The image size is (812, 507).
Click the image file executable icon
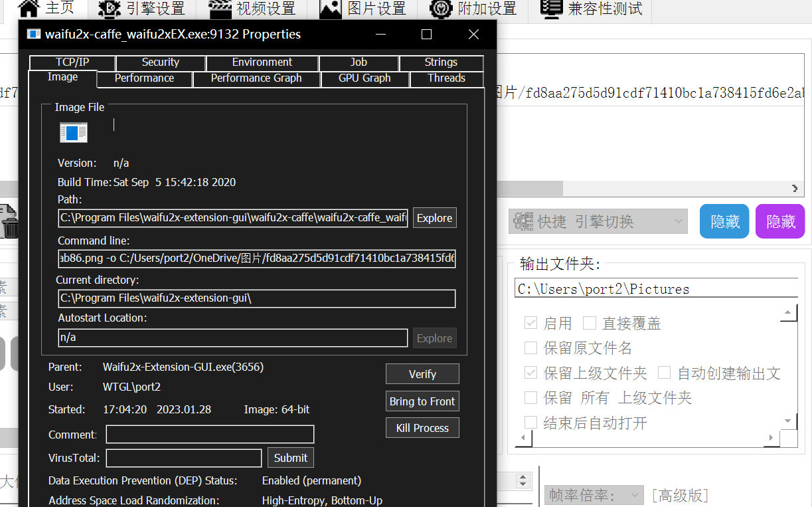(x=73, y=133)
